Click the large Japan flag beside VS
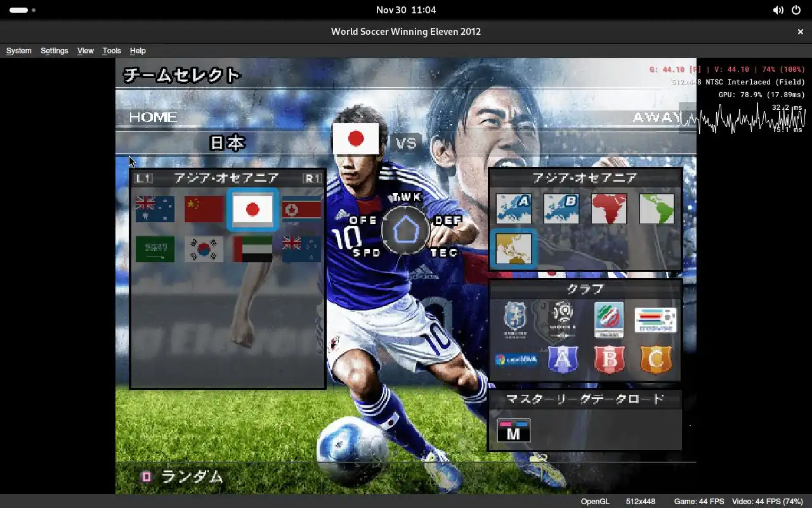 click(356, 139)
